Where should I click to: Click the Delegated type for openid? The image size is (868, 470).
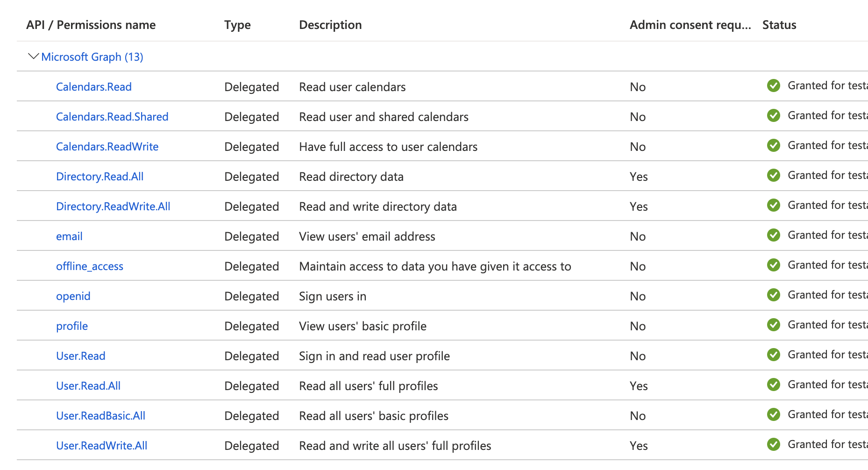click(x=252, y=296)
